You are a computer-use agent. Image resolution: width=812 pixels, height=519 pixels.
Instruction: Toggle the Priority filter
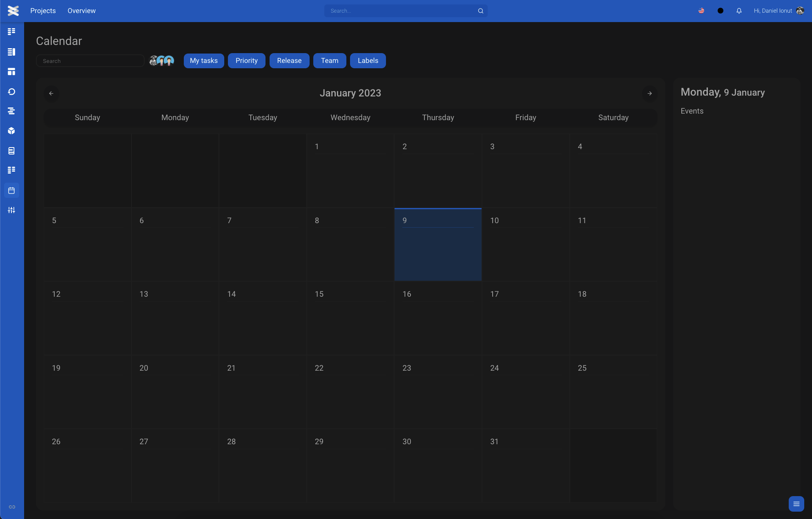[246, 60]
